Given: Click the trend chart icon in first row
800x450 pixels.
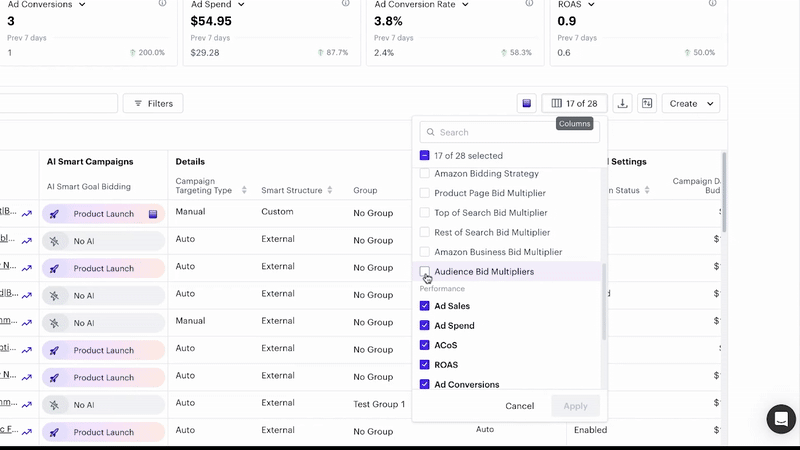Looking at the screenshot, I should click(26, 213).
